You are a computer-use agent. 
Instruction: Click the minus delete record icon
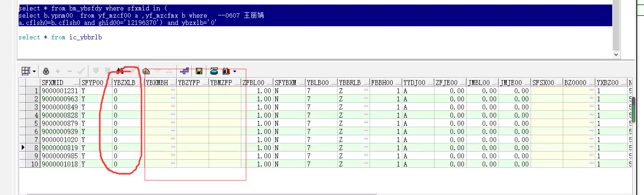point(69,71)
